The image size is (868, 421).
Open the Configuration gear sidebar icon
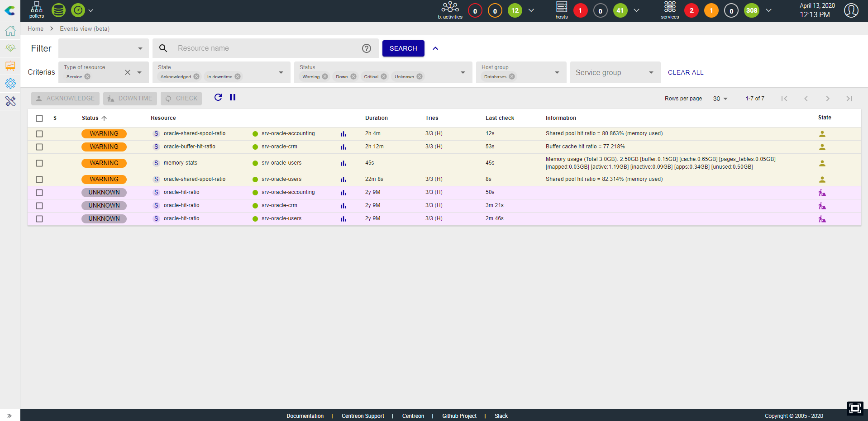click(10, 83)
